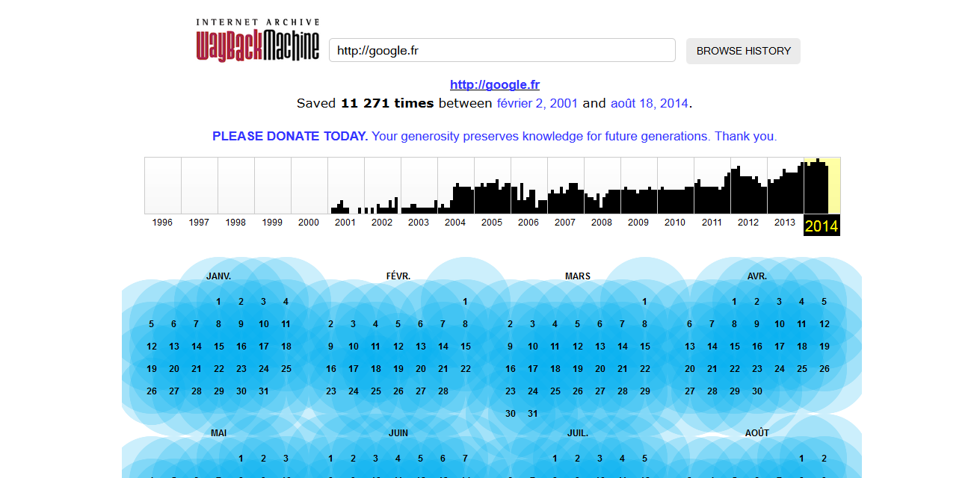This screenshot has width=980, height=478.
Task: Click the MARS month heading
Action: [578, 276]
